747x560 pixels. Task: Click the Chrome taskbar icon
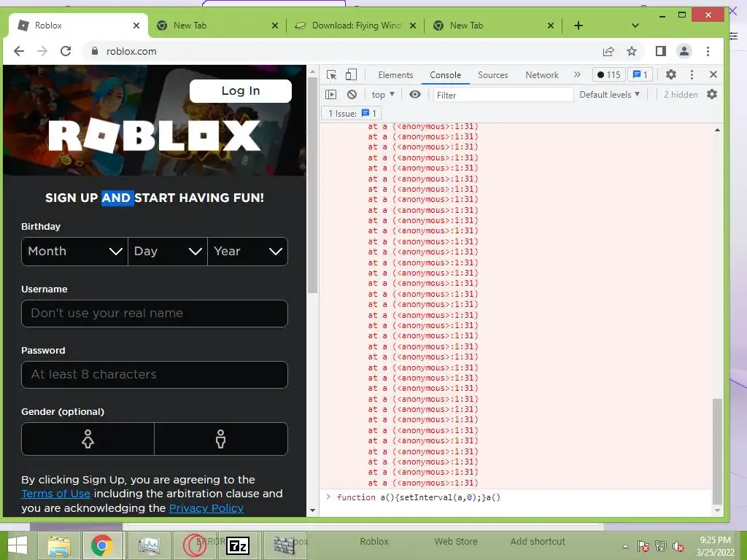tap(101, 545)
